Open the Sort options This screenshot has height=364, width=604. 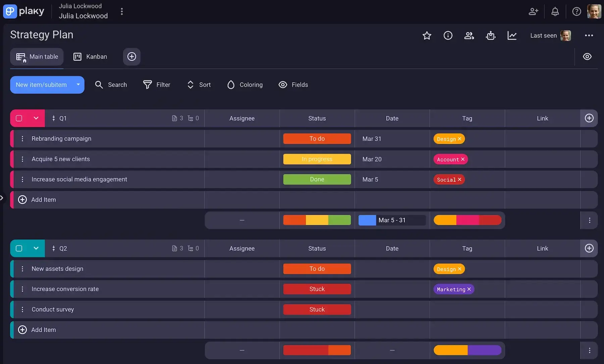point(198,84)
